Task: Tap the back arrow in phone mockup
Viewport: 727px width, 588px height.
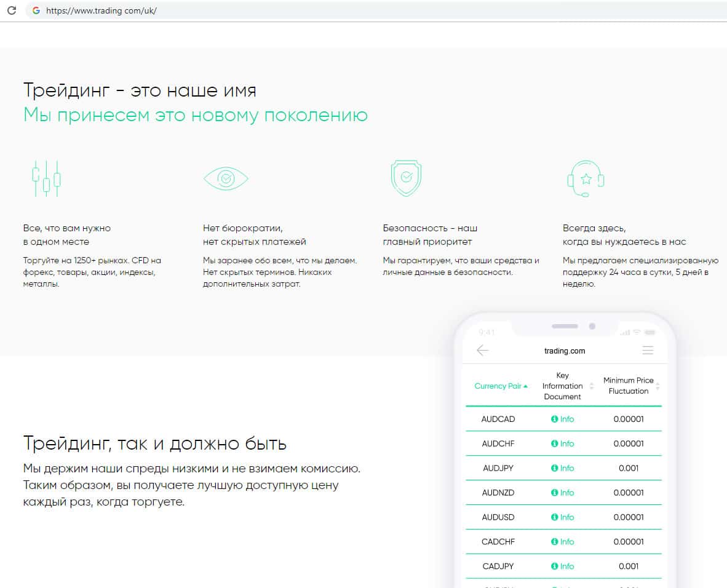Action: click(x=483, y=351)
